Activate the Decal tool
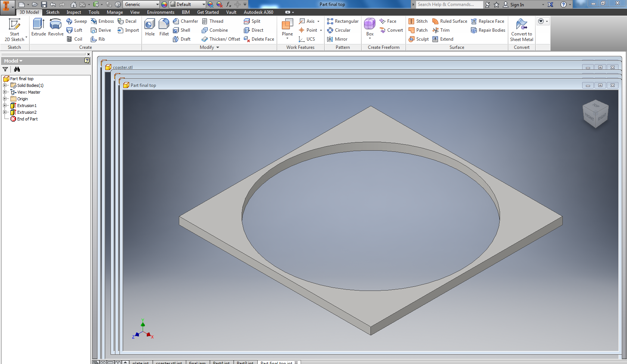The height and width of the screenshot is (364, 627). click(127, 21)
